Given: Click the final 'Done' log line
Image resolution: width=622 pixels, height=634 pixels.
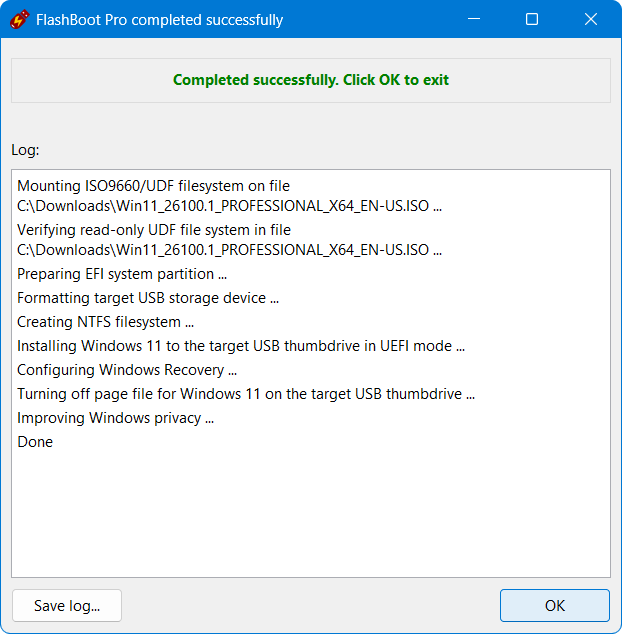Looking at the screenshot, I should tap(35, 442).
